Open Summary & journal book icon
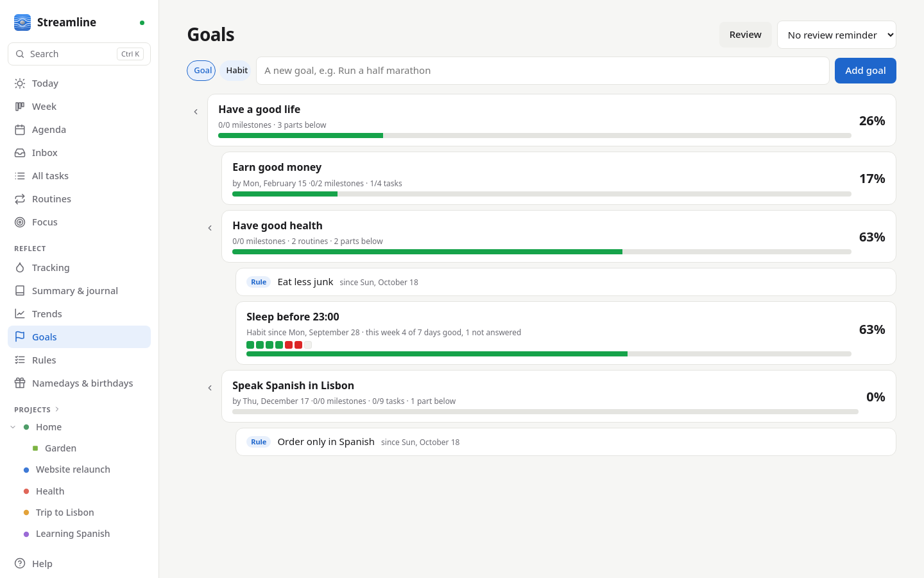Screen dimensions: 924x578 [x=20, y=291]
